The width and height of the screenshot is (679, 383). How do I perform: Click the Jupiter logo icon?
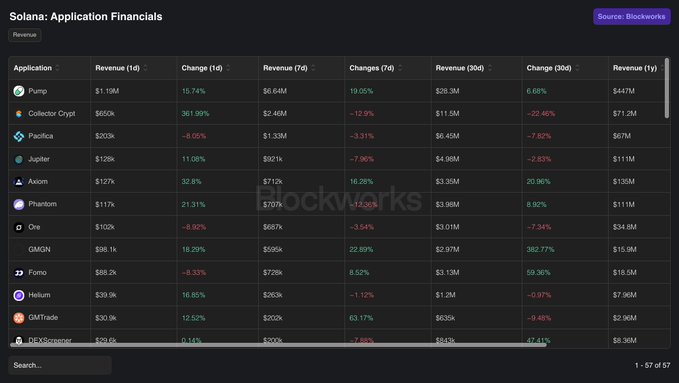pos(19,159)
